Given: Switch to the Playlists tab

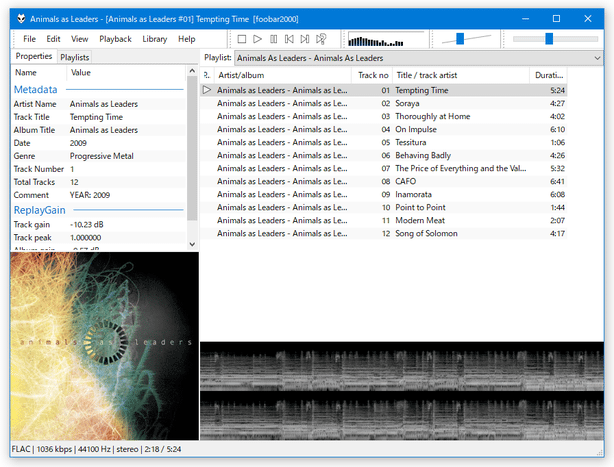Looking at the screenshot, I should click(75, 58).
